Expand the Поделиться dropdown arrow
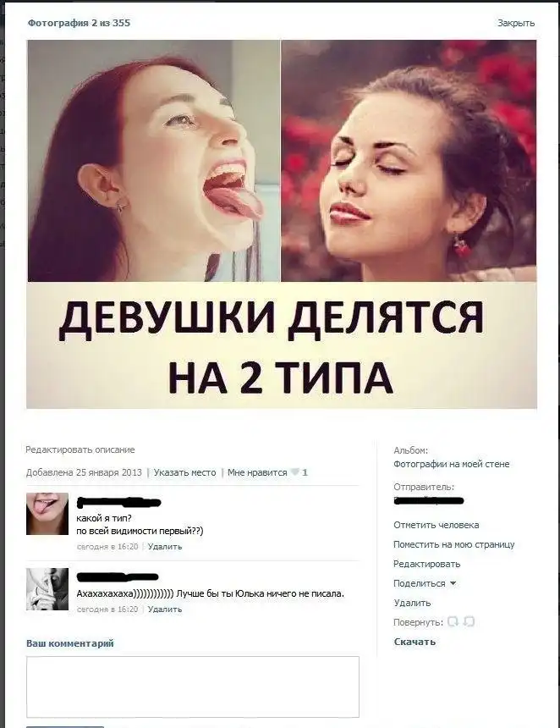This screenshot has width=560, height=728. [453, 583]
